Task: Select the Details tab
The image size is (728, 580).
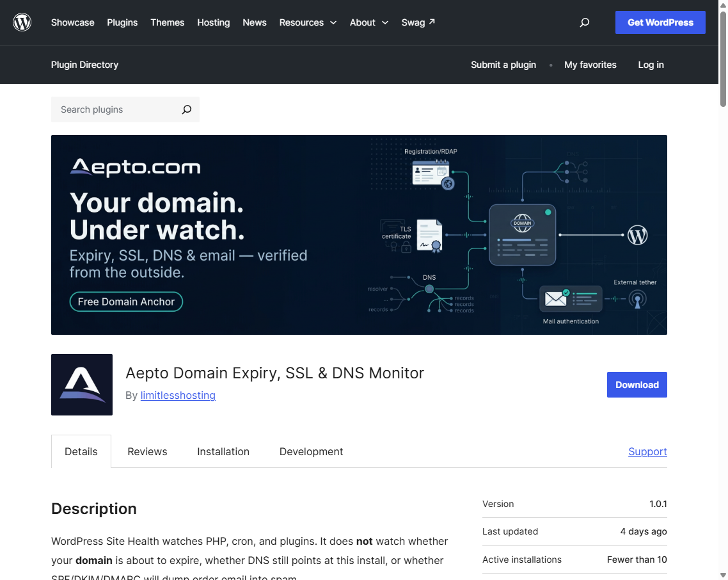Action: 81,451
